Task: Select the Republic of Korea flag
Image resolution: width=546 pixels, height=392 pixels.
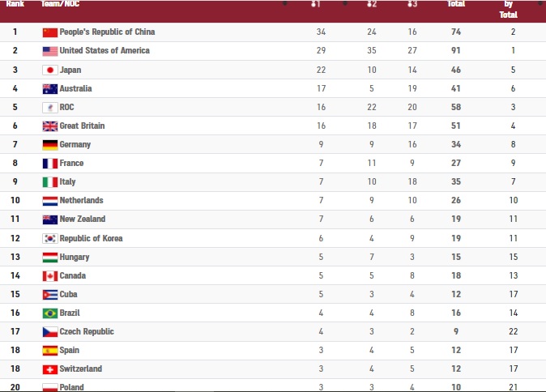Action: [x=49, y=238]
